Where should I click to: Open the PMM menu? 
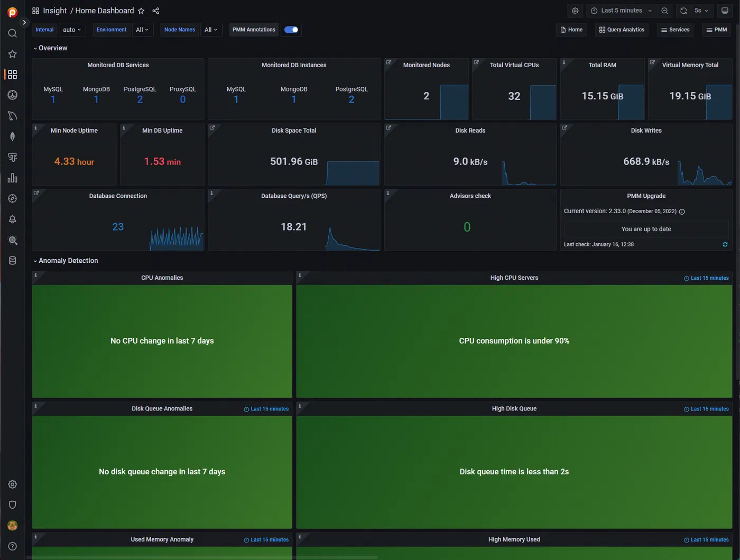[x=717, y=30]
